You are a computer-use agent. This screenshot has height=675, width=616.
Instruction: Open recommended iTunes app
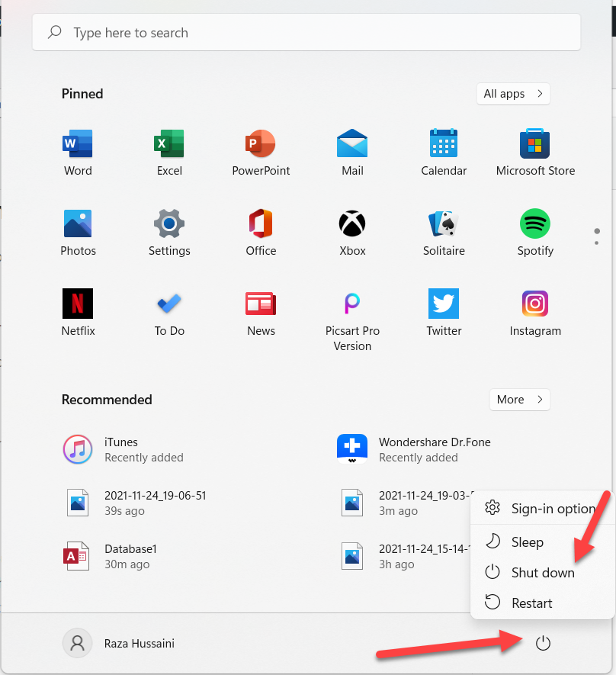click(x=122, y=449)
